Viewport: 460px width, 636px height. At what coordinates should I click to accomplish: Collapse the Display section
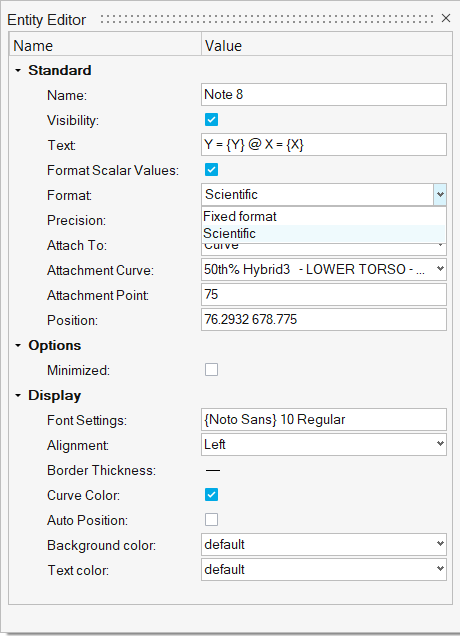tap(18, 395)
